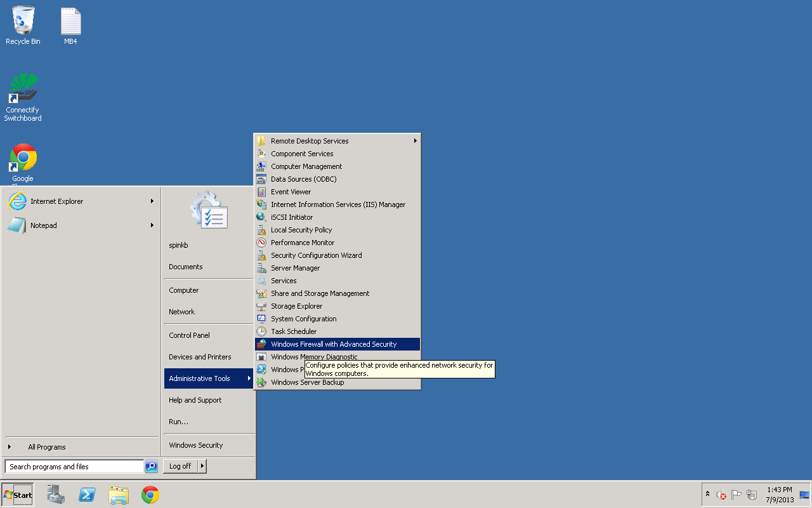Launch Connectify Switchboard desktop shortcut
Screen dimensions: 812x508
(23, 97)
